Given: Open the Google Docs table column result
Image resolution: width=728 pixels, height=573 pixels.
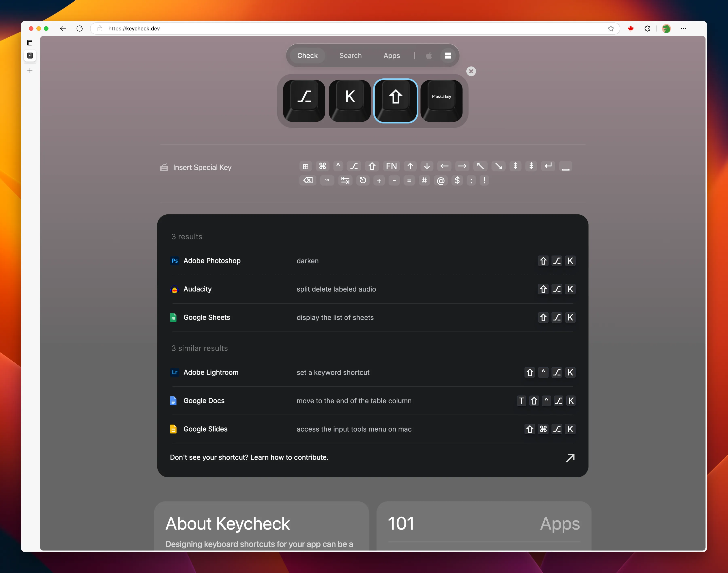Looking at the screenshot, I should click(372, 401).
